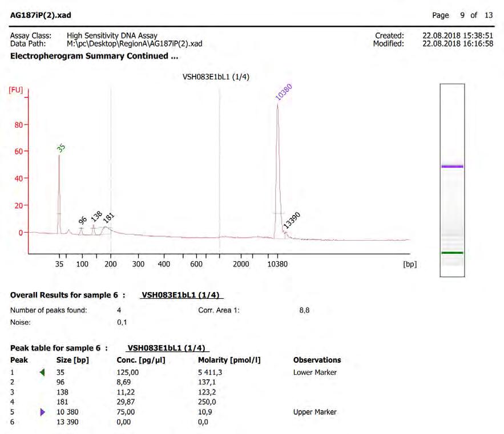Click the green 35 peak label
Screen dimensions: 504x434
click(x=61, y=148)
